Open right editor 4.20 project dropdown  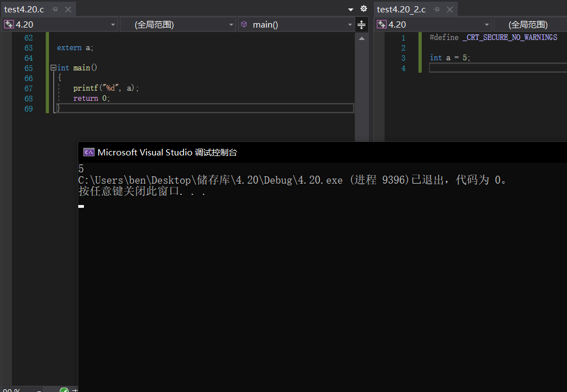pos(433,25)
